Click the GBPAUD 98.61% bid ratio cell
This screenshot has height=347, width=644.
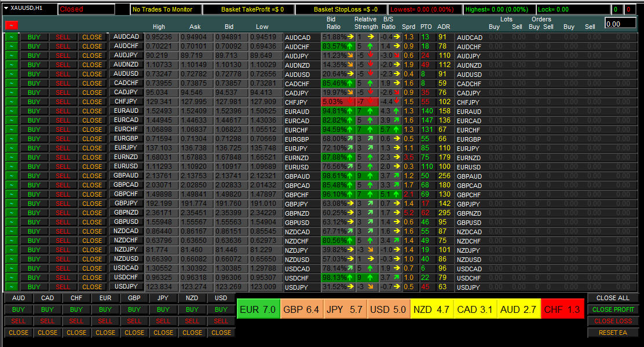[x=338, y=176]
